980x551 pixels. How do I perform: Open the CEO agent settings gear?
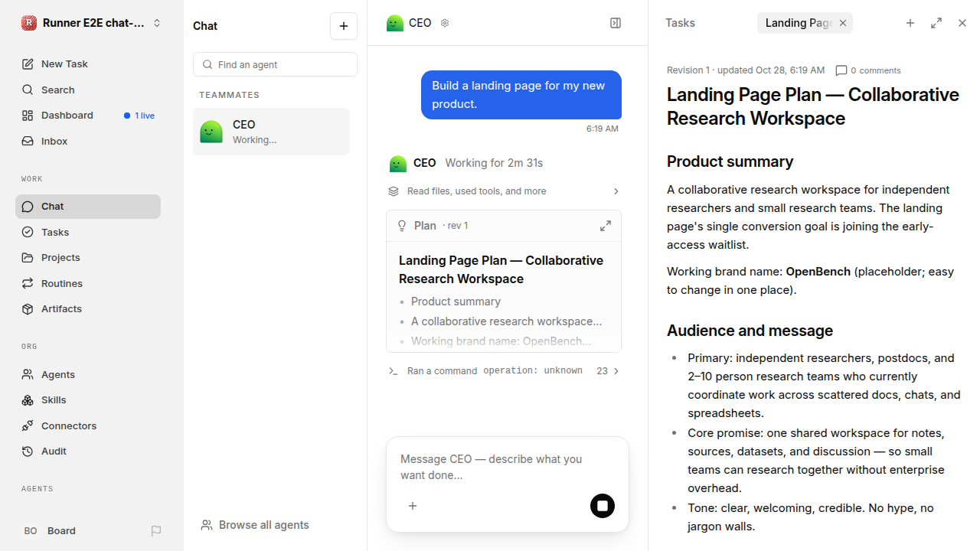pos(445,23)
